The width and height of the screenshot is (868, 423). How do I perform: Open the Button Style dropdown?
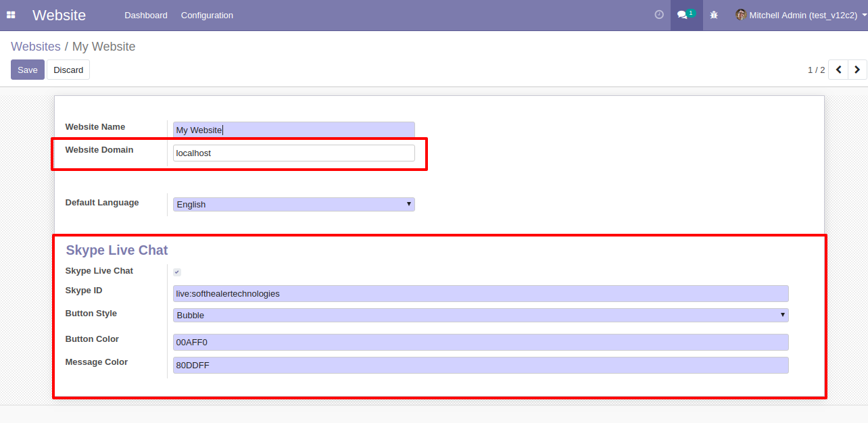point(481,315)
